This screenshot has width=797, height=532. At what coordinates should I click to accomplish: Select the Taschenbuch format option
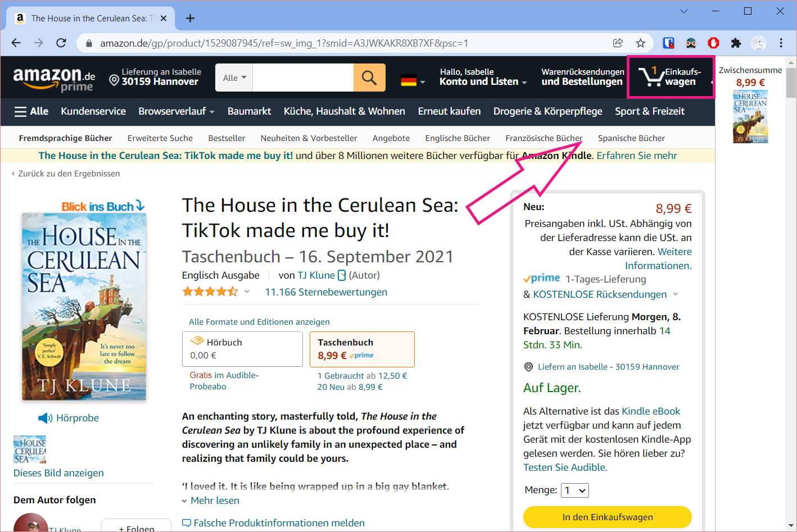pos(362,349)
